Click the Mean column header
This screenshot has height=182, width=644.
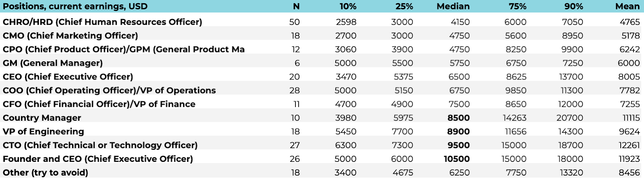[627, 6]
